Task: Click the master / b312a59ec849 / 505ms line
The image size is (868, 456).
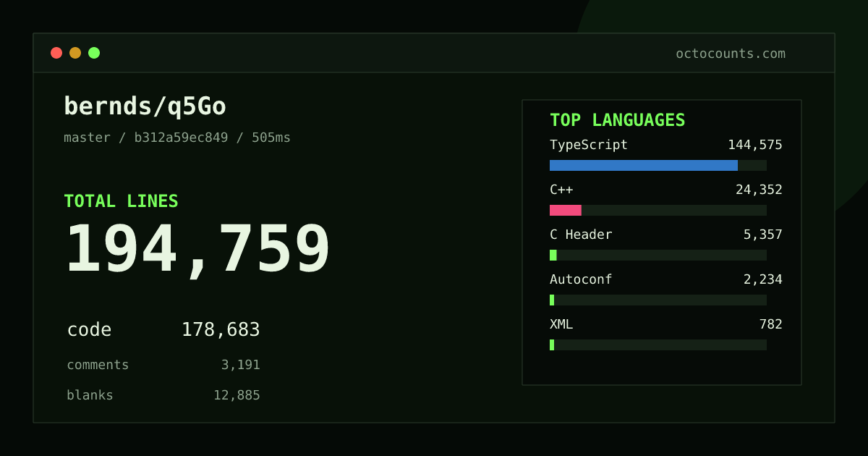Action: [x=177, y=138]
